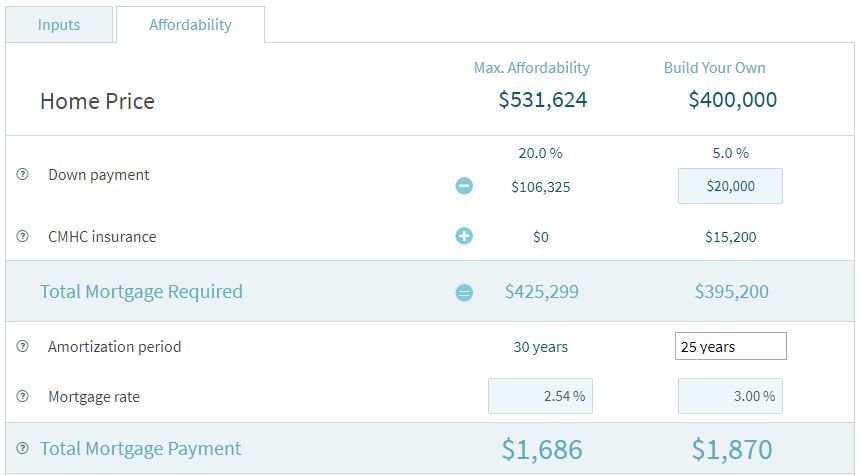The width and height of the screenshot is (861, 476).
Task: Switch to the Inputs tab
Action: pyautogui.click(x=59, y=25)
